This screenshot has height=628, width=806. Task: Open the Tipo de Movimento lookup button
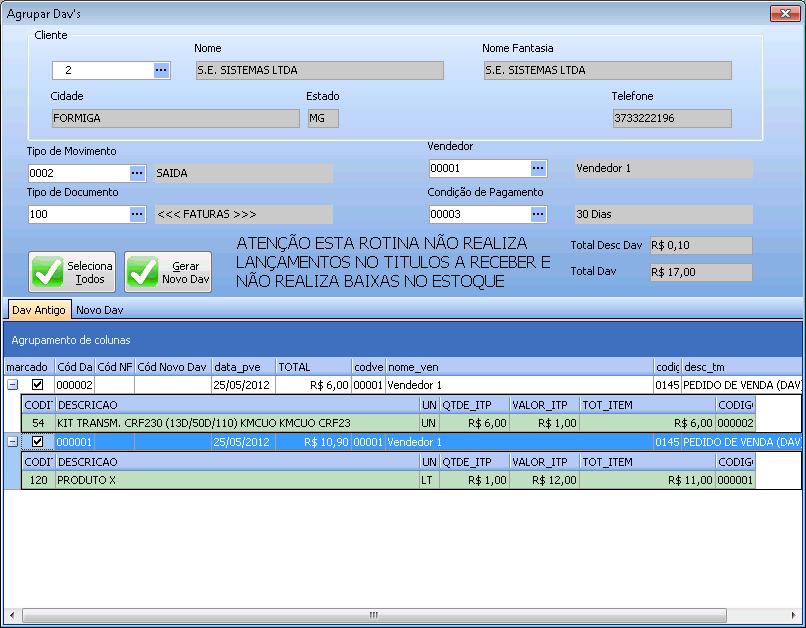click(x=137, y=173)
